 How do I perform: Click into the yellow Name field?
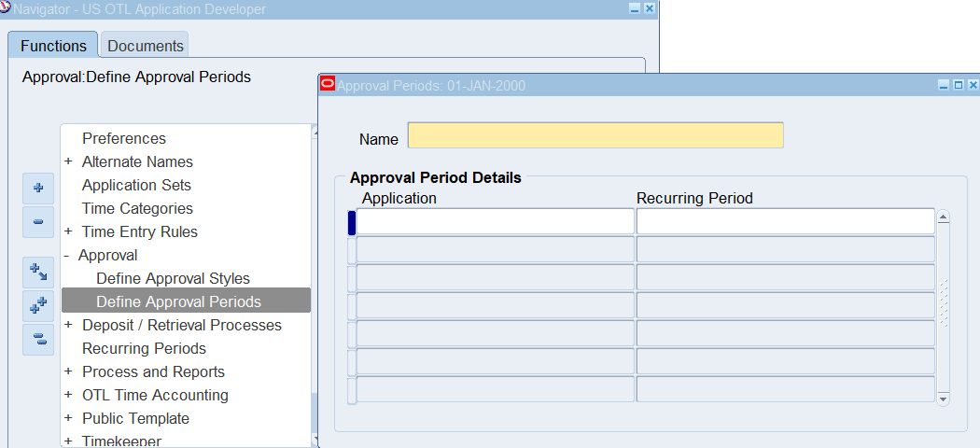click(x=595, y=135)
